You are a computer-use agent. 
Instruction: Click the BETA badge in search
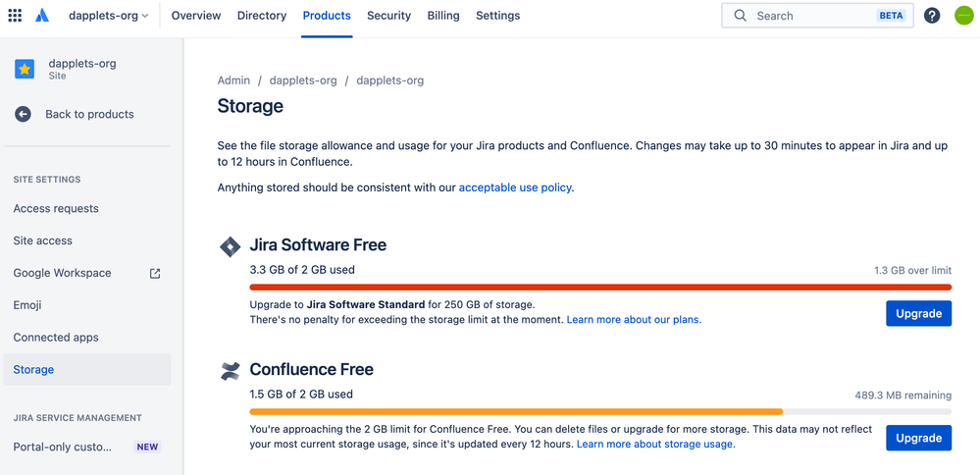tap(892, 16)
